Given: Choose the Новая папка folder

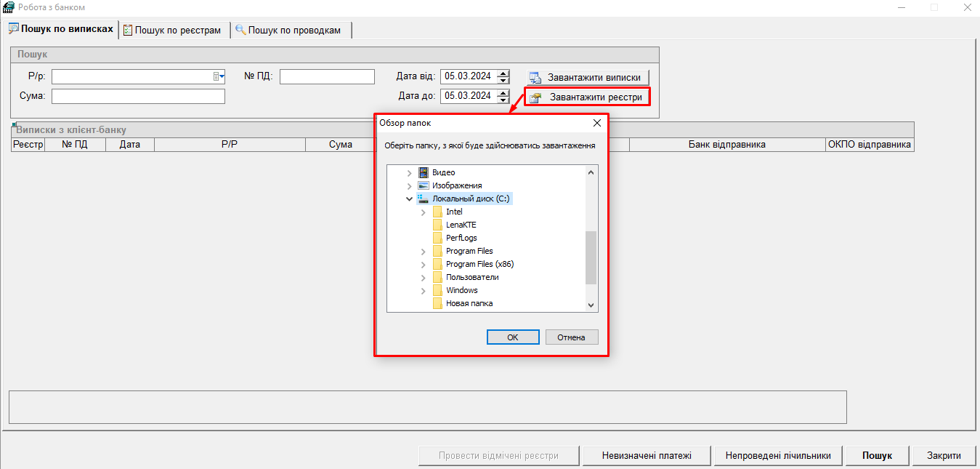Looking at the screenshot, I should [x=469, y=303].
